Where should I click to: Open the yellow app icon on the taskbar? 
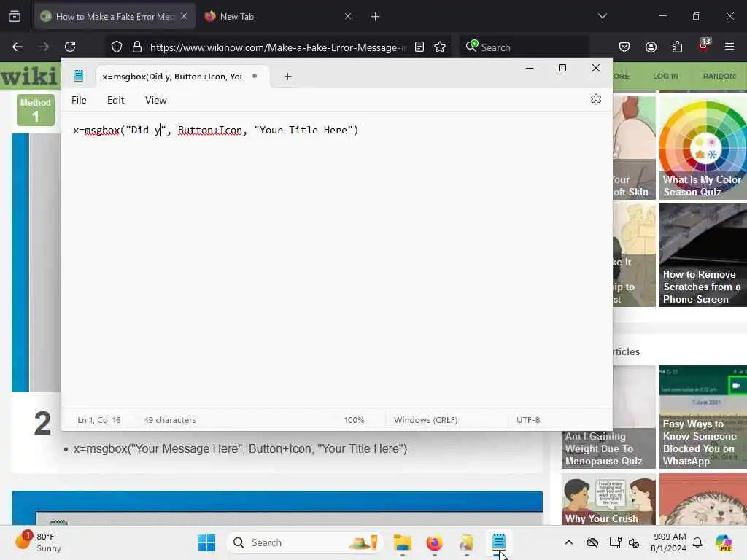466,542
